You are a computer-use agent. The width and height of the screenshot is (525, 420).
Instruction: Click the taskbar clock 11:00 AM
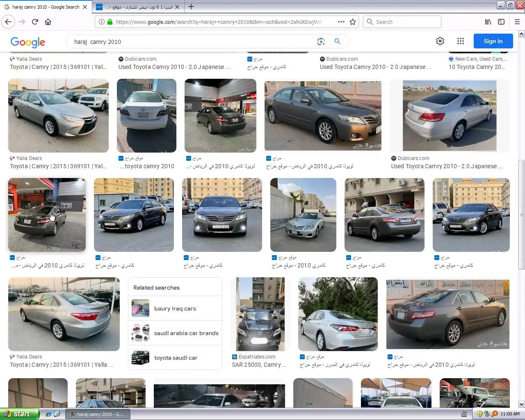[510, 414]
